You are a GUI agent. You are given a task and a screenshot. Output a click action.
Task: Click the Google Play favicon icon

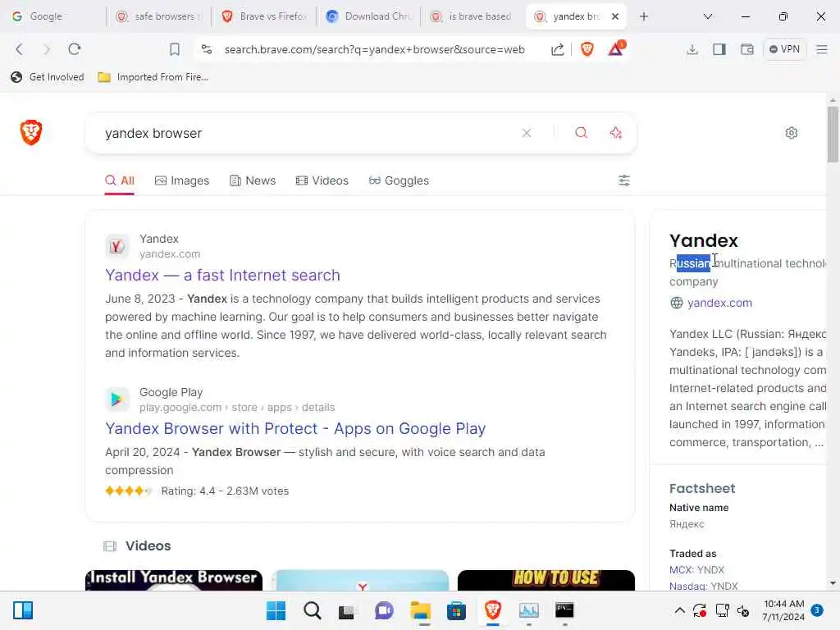[116, 399]
